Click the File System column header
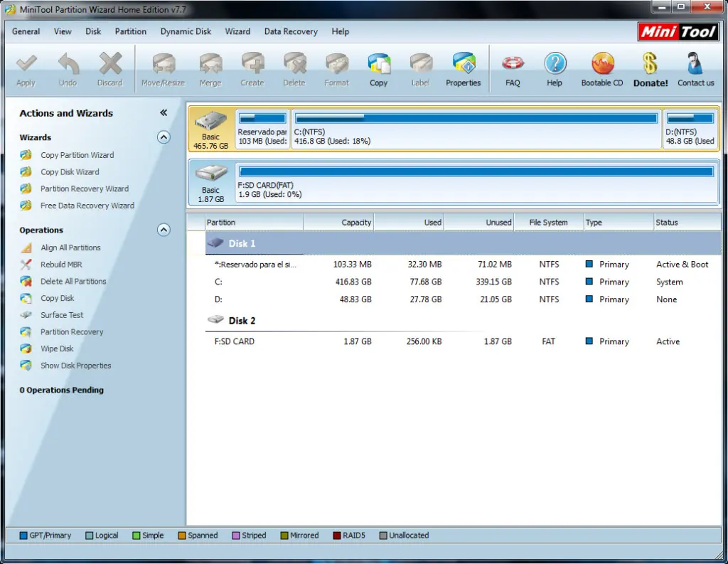 [x=549, y=223]
